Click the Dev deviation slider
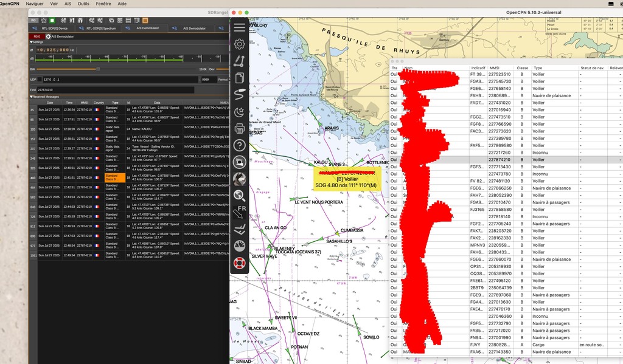Screen dimensions: 623x364 (x=223, y=69)
